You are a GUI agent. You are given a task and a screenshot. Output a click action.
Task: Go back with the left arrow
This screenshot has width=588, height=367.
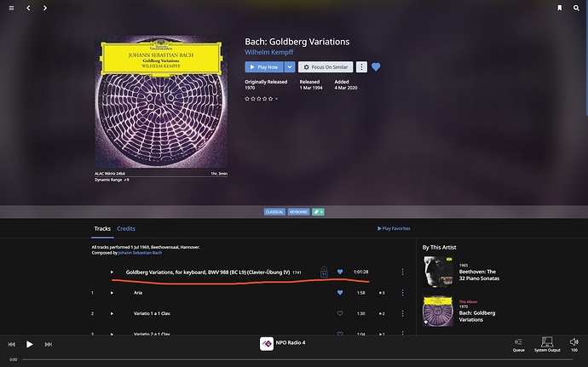(x=28, y=8)
